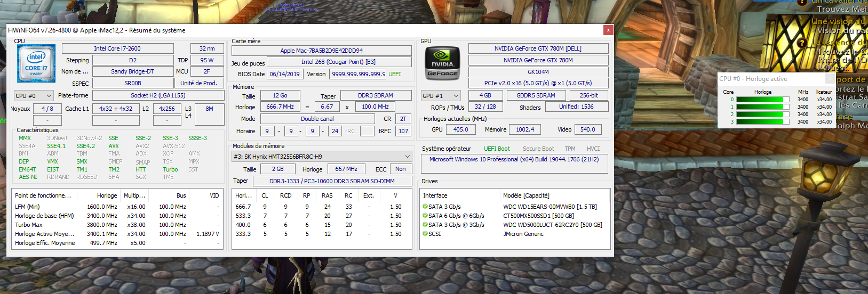
Task: Click the memory clock 666.7 MHz field
Action: pyautogui.click(x=280, y=107)
